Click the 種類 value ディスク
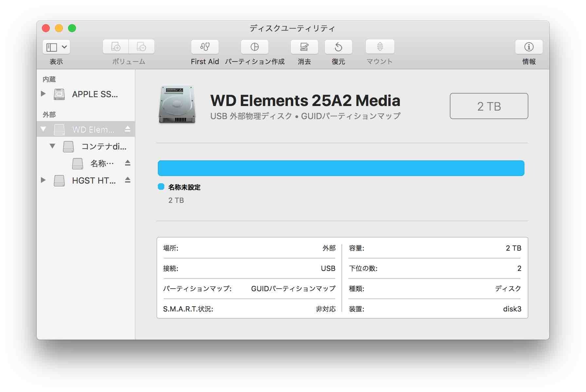This screenshot has width=586, height=392. (x=508, y=289)
